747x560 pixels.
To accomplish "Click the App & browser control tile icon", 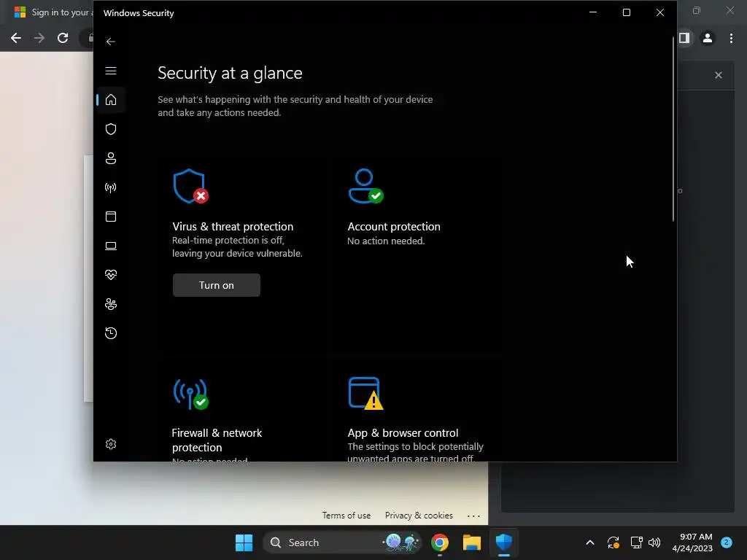I will tap(365, 393).
